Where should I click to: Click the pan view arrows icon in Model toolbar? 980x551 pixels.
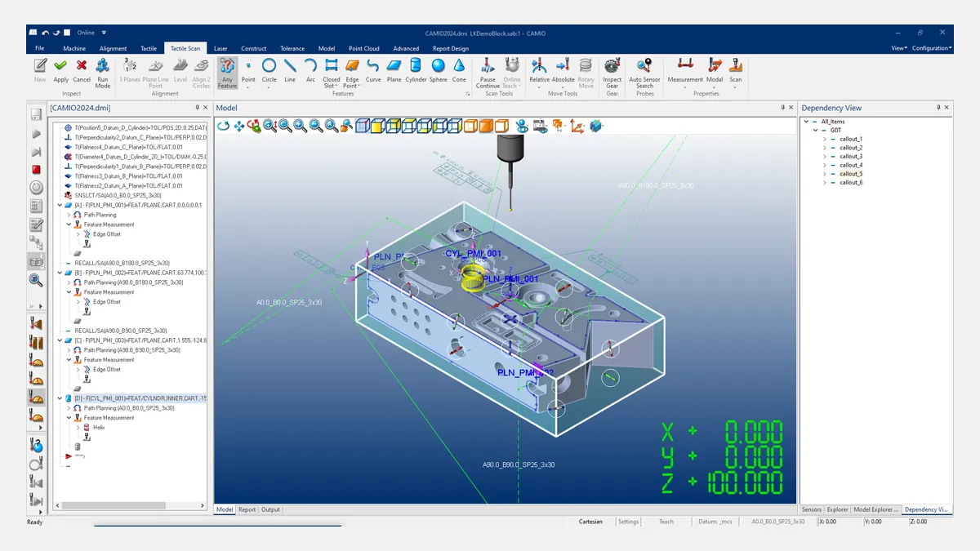point(239,125)
